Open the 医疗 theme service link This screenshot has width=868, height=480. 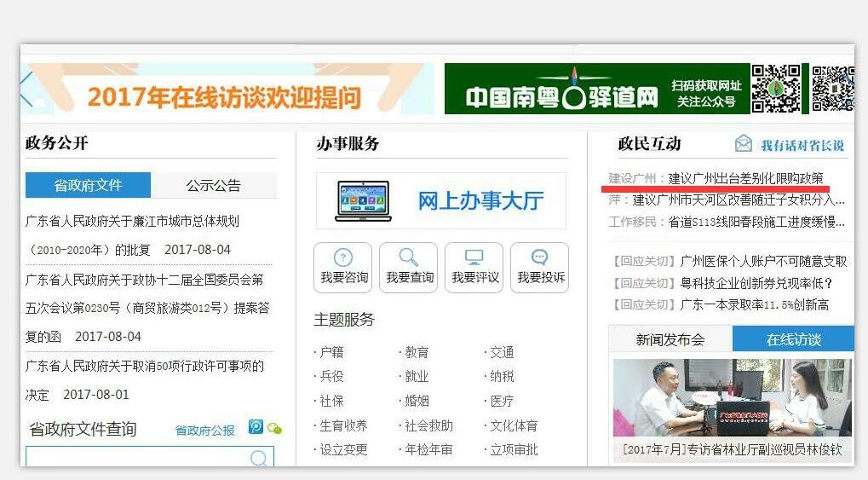pyautogui.click(x=502, y=401)
